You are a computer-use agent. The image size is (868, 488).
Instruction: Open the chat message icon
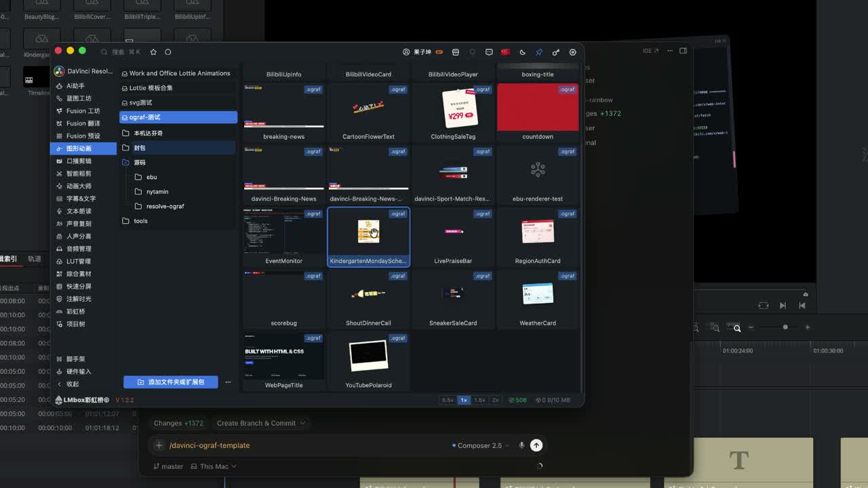click(x=489, y=52)
